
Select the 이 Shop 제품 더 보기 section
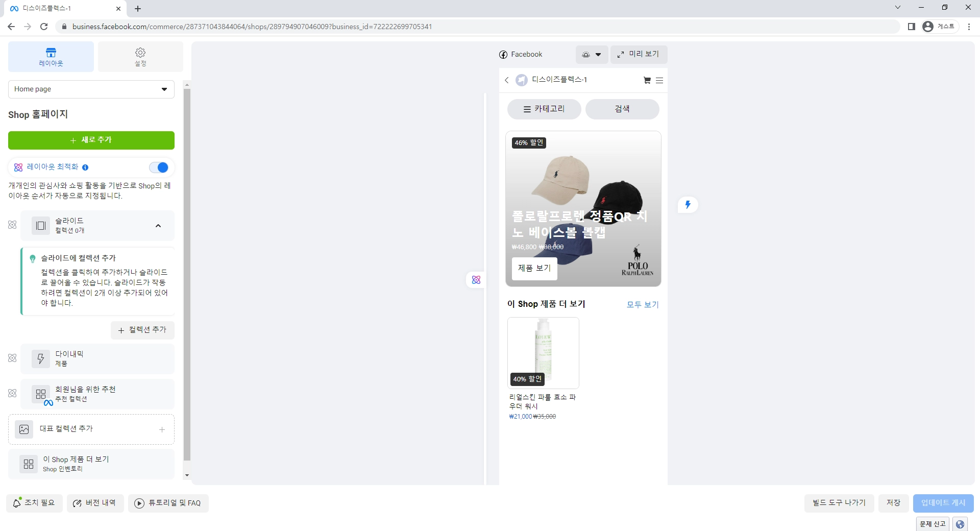coord(91,464)
